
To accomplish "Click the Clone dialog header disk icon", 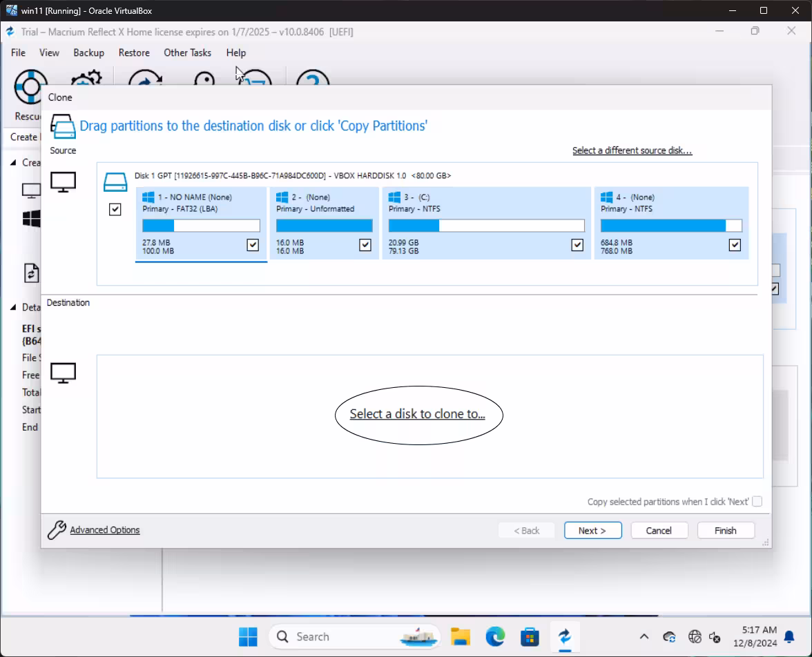I will (x=63, y=126).
